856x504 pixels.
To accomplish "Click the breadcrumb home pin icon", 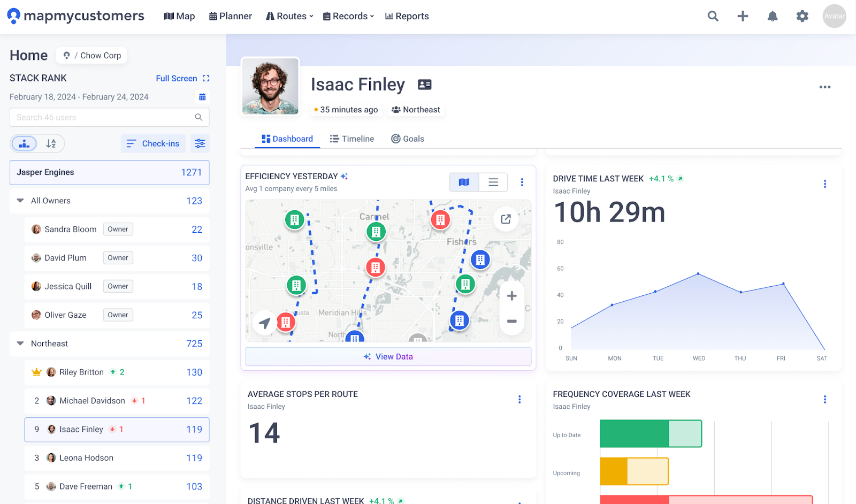I will click(x=66, y=55).
